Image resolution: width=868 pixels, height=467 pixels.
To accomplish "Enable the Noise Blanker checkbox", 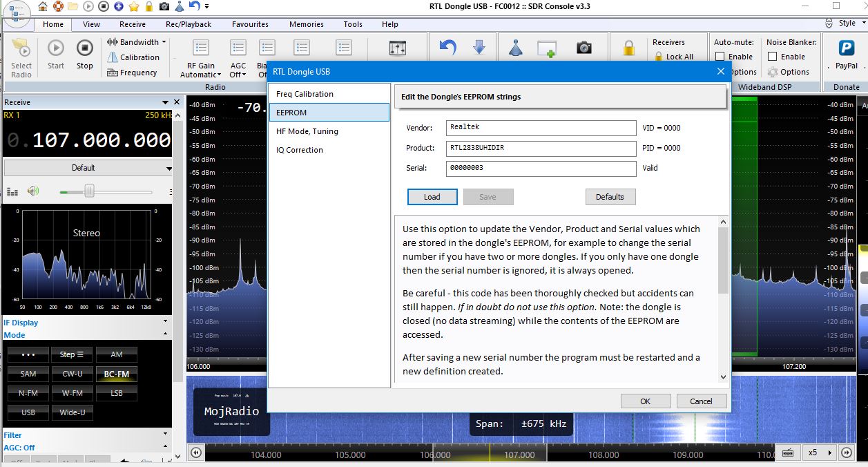I will (773, 57).
